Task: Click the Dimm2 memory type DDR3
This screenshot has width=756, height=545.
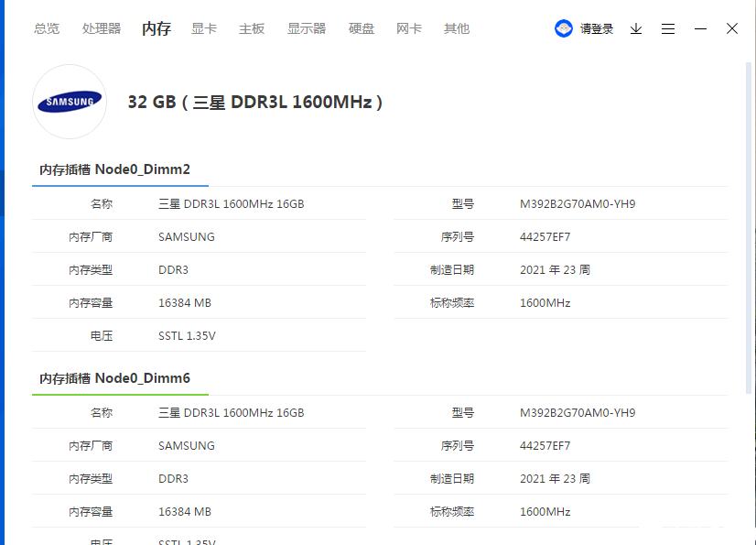Action: [x=174, y=270]
